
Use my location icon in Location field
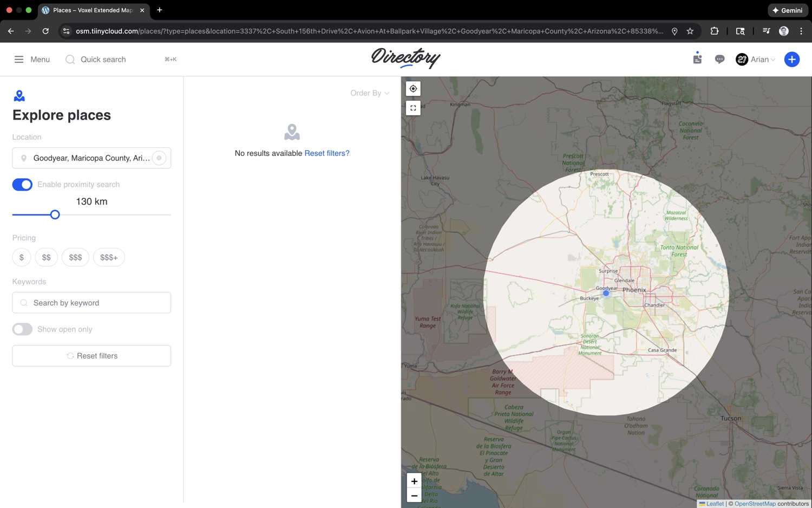pyautogui.click(x=159, y=158)
